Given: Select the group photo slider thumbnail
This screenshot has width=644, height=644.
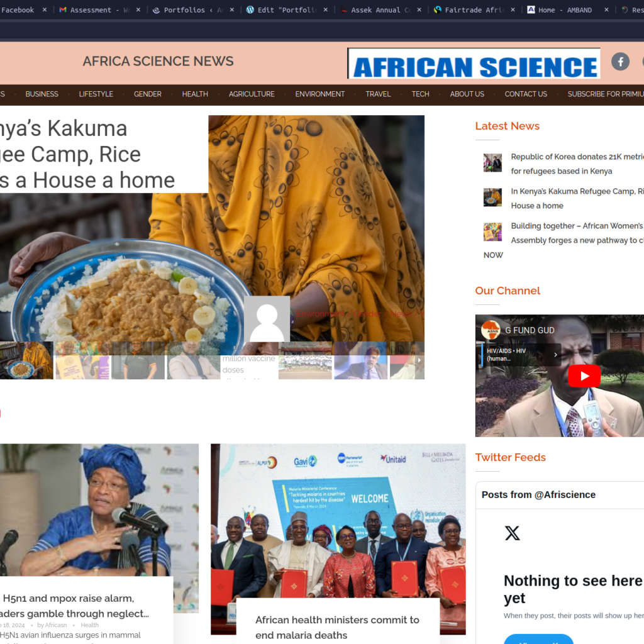Looking at the screenshot, I should click(305, 360).
